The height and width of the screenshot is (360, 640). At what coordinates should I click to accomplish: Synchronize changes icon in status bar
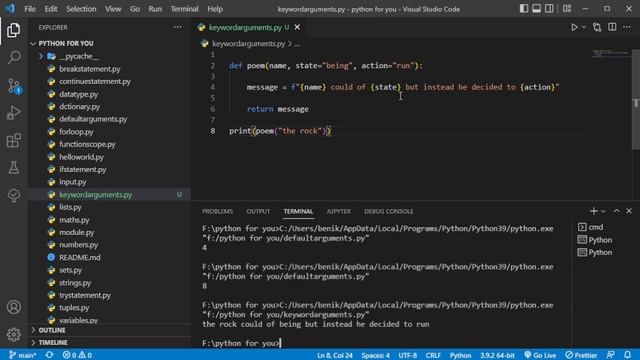[x=49, y=355]
